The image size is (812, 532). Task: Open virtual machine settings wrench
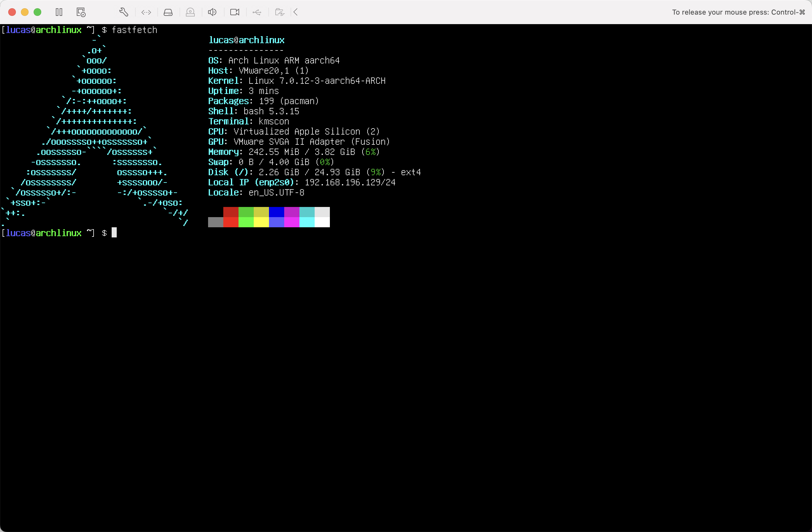(x=123, y=12)
